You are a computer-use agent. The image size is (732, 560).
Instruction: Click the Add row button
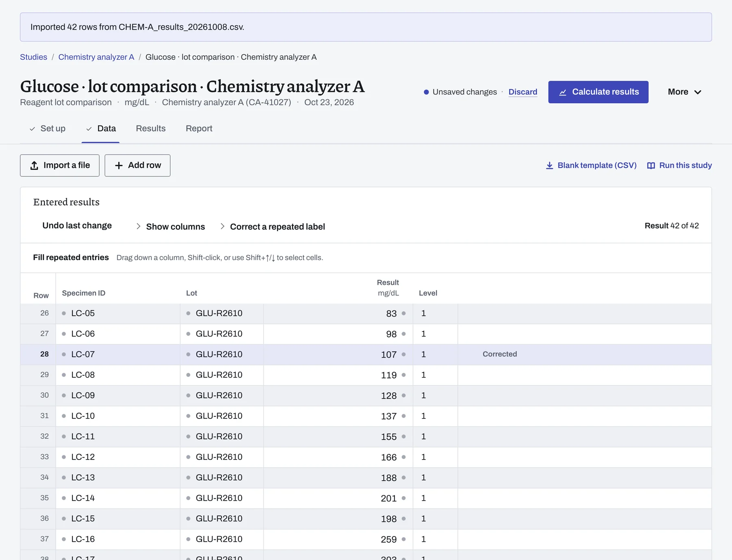tap(137, 165)
